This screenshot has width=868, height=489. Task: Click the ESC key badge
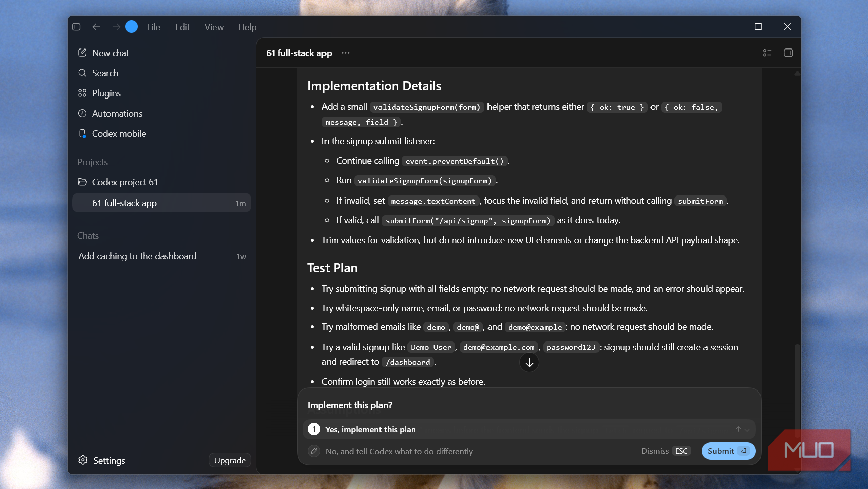[681, 451]
